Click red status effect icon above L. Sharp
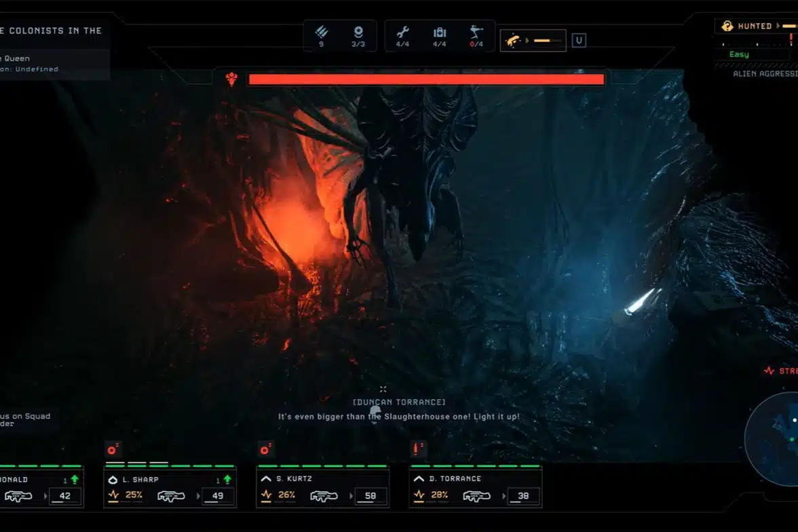This screenshot has height=532, width=798. pyautogui.click(x=113, y=449)
